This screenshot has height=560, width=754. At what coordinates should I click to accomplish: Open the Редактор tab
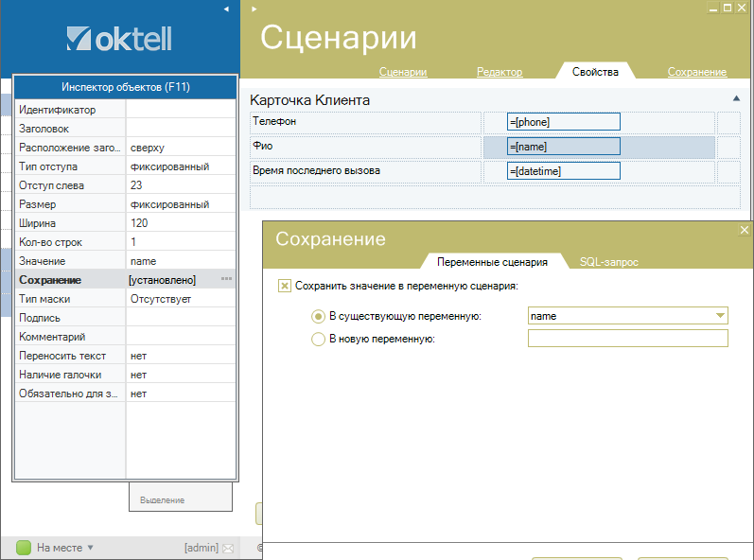point(499,72)
